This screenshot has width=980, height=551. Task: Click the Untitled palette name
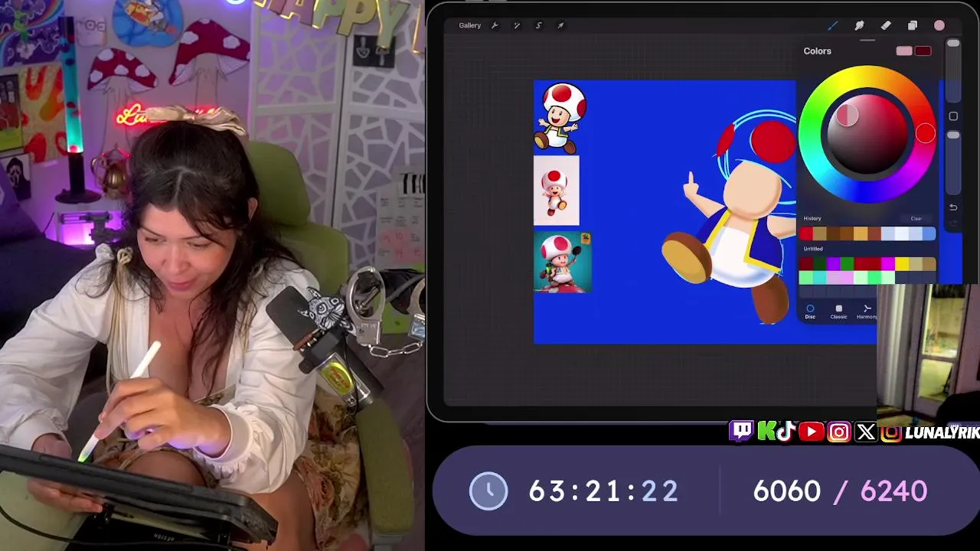(813, 249)
